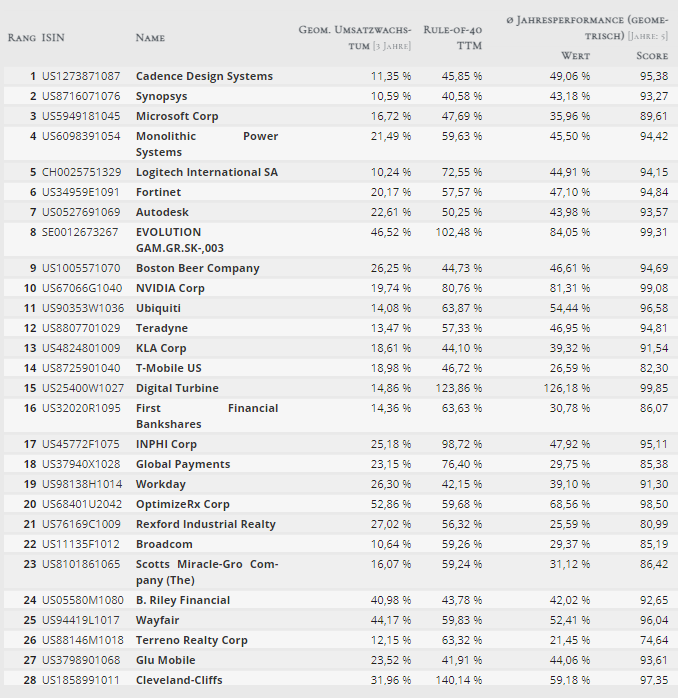Open the T-Mobile US entry
The image size is (678, 698).
point(169,368)
